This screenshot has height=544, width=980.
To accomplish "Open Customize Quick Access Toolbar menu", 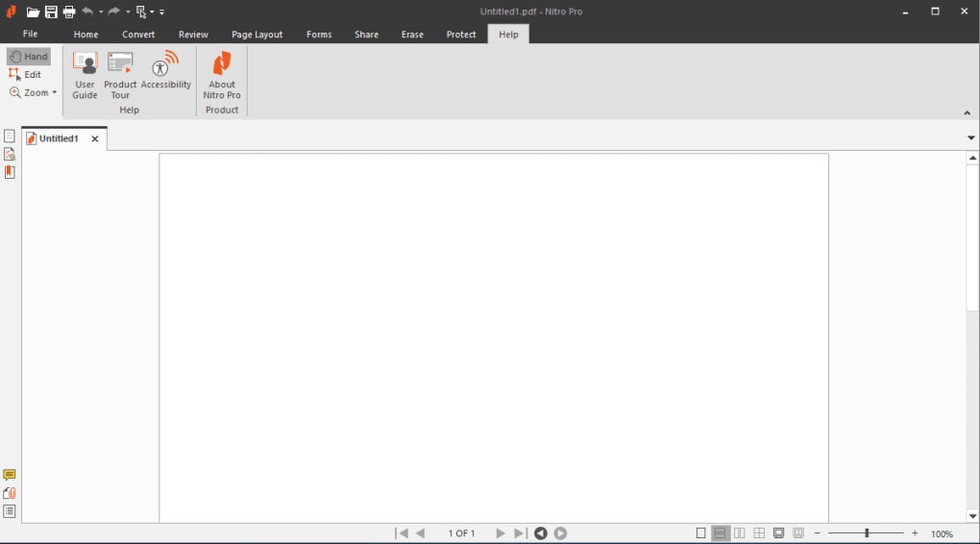I will (161, 12).
